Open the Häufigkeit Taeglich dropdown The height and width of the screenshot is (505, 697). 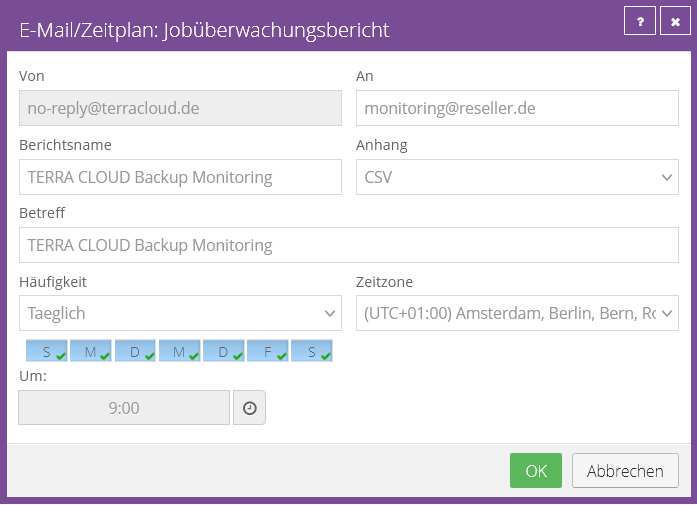[180, 313]
